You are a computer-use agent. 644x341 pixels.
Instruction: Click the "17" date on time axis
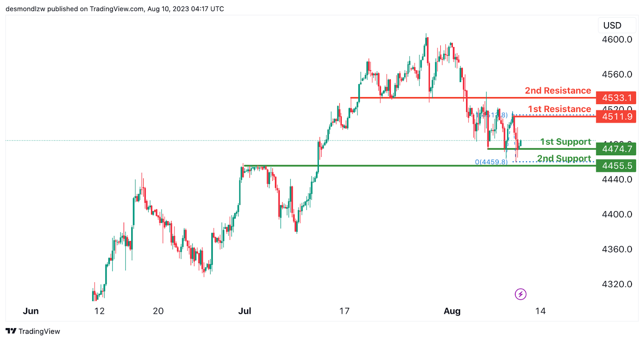(344, 311)
